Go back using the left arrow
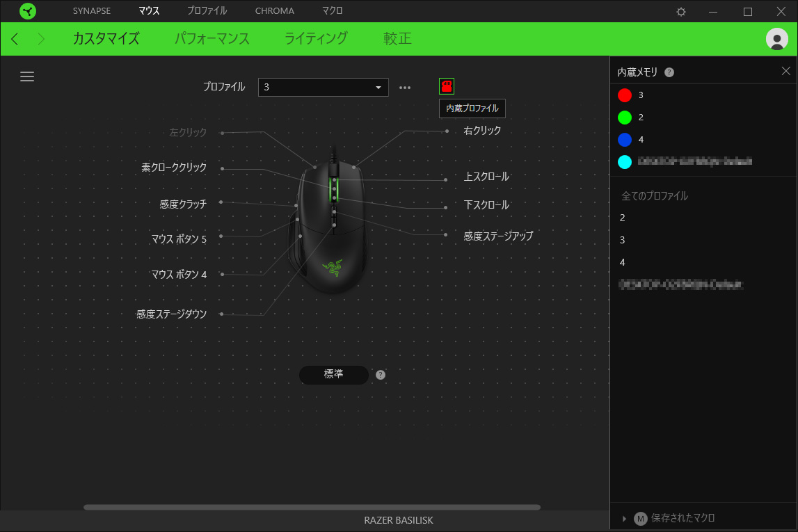This screenshot has width=798, height=532. click(x=15, y=39)
